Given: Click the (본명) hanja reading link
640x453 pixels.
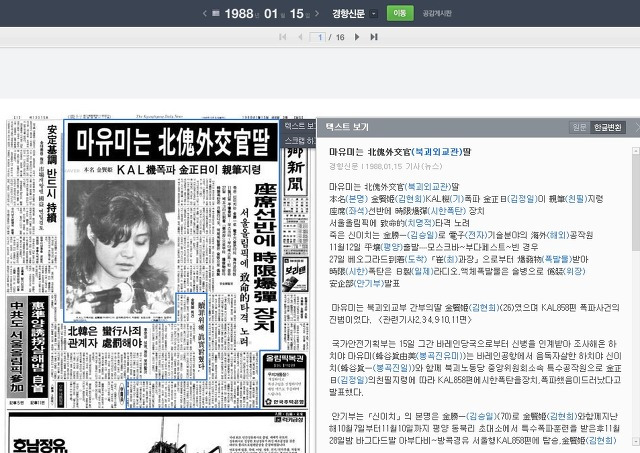Looking at the screenshot, I should [x=357, y=199].
